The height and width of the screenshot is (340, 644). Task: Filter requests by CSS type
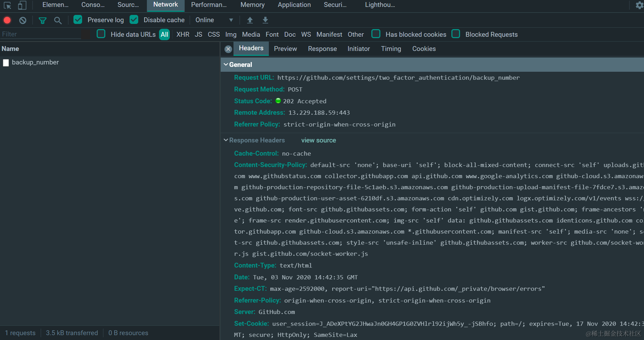point(214,35)
